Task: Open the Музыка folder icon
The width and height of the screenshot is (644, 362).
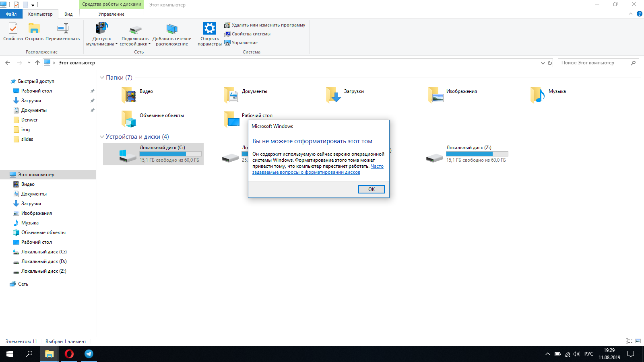Action: pyautogui.click(x=537, y=95)
